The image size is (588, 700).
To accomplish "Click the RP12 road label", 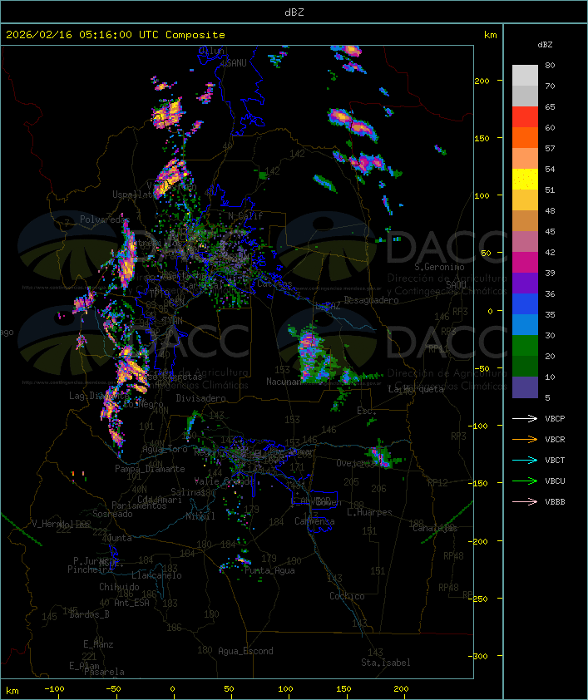I will pyautogui.click(x=437, y=482).
